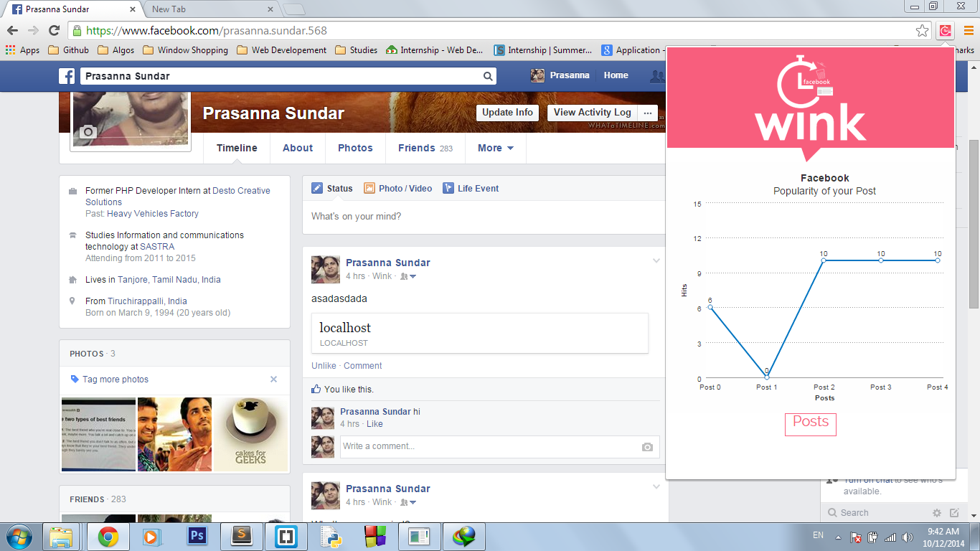Open Internet Download Manager taskbar icon
This screenshot has height=551, width=980.
pyautogui.click(x=464, y=537)
